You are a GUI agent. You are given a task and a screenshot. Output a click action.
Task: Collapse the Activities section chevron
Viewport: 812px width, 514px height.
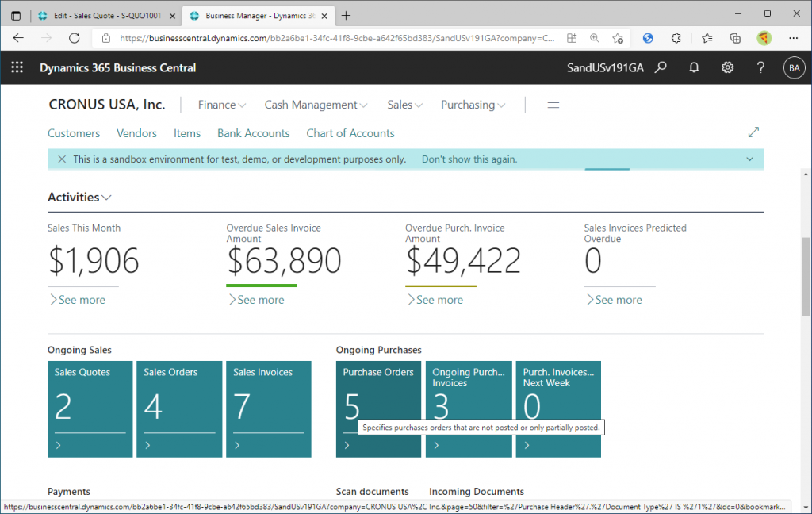(x=107, y=198)
